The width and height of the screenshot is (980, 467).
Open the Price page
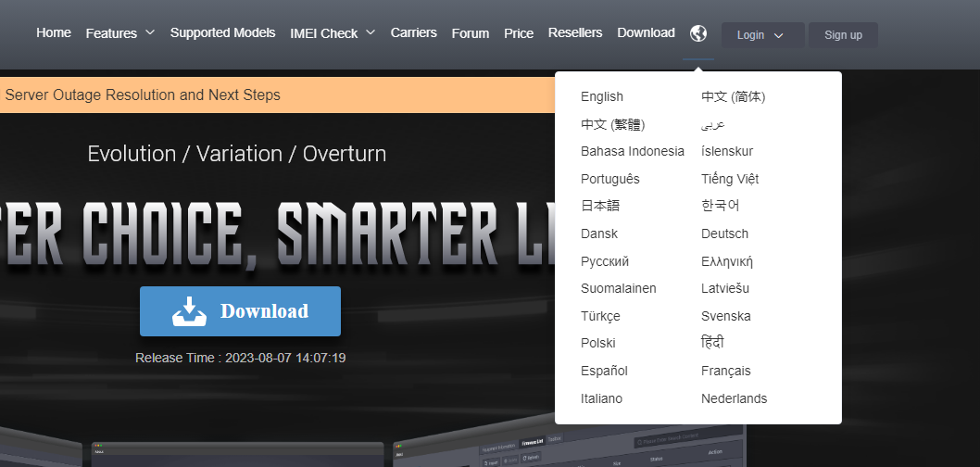pyautogui.click(x=519, y=33)
